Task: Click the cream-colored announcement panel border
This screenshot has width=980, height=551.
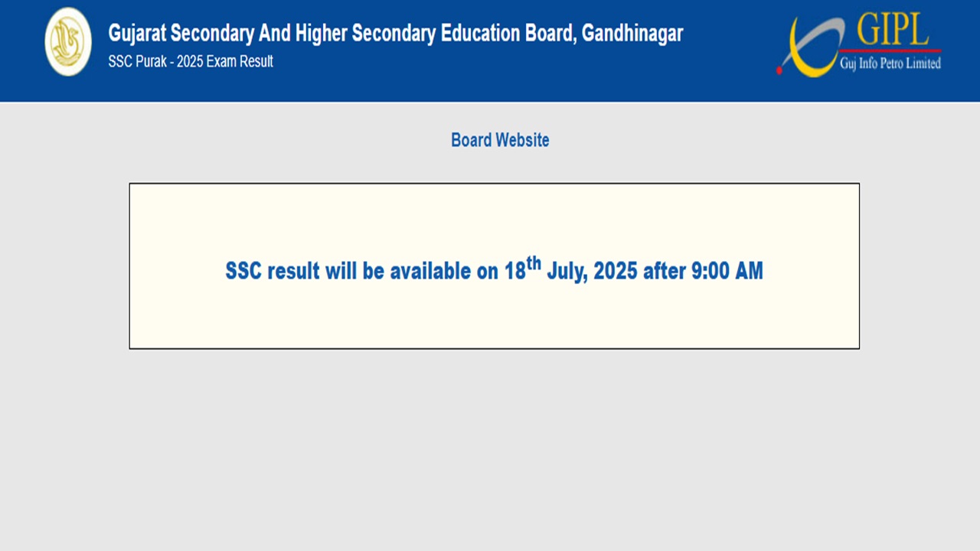Action: (x=494, y=183)
